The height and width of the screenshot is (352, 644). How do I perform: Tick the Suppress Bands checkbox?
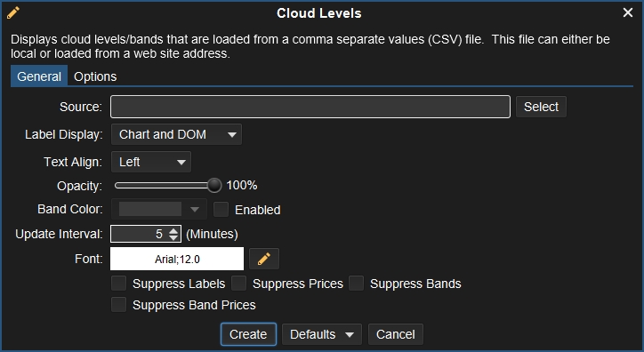click(356, 283)
